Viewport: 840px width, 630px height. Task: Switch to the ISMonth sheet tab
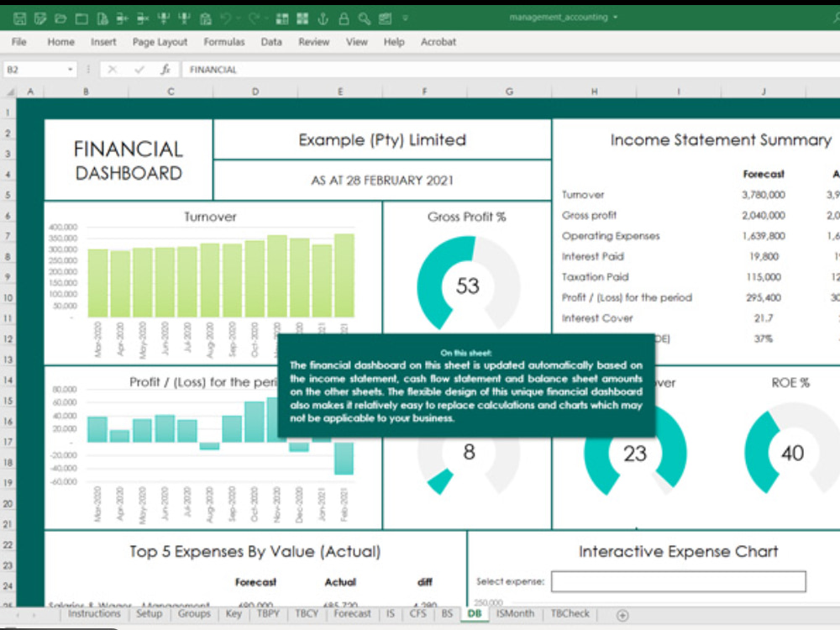[x=515, y=614]
